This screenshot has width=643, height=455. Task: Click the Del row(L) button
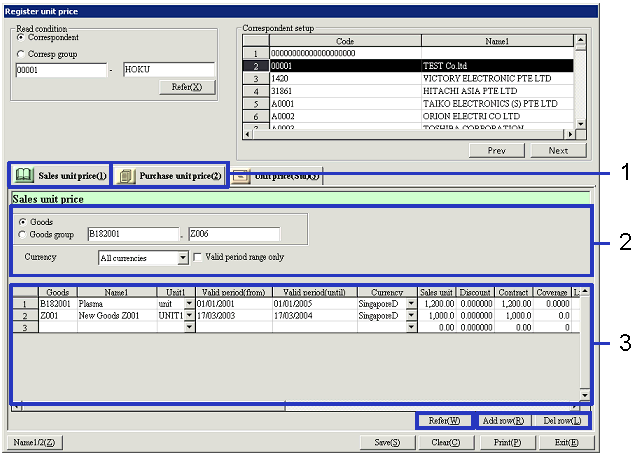(558, 421)
